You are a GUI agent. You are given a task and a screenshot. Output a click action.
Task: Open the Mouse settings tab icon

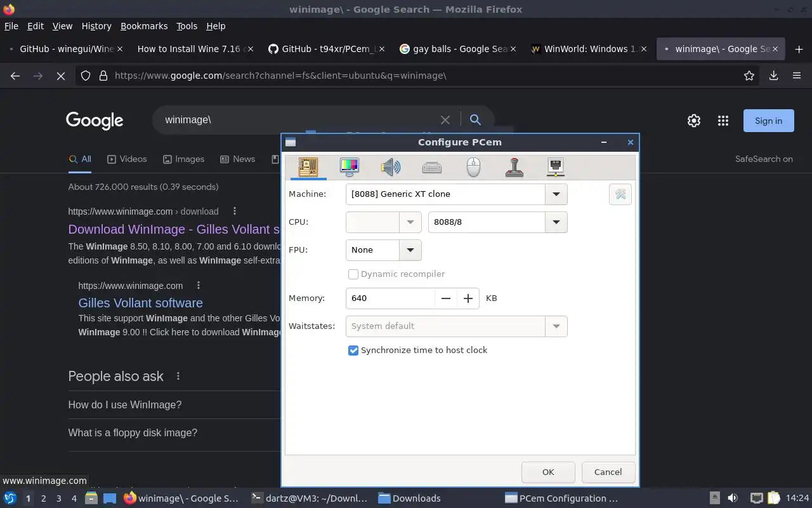tap(473, 167)
